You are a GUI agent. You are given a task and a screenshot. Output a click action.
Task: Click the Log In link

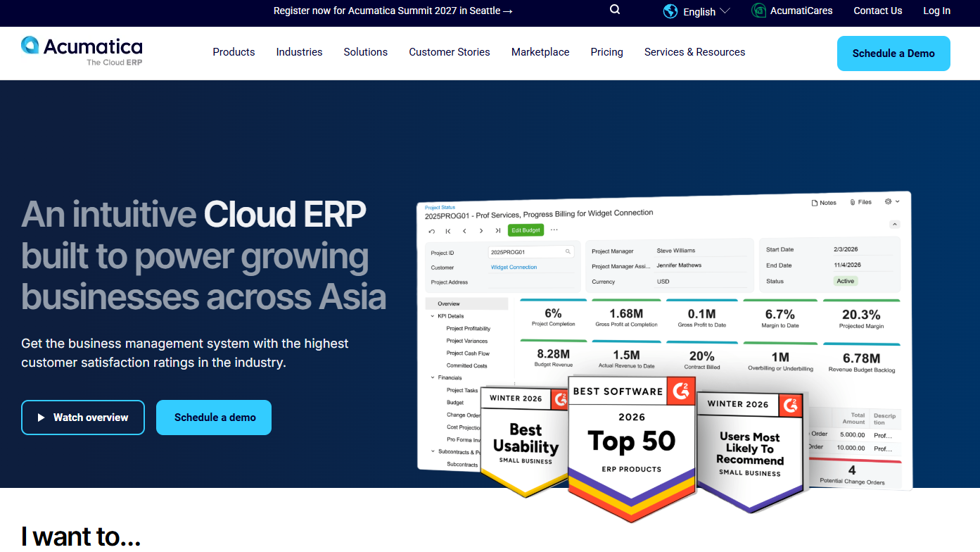[x=936, y=11]
